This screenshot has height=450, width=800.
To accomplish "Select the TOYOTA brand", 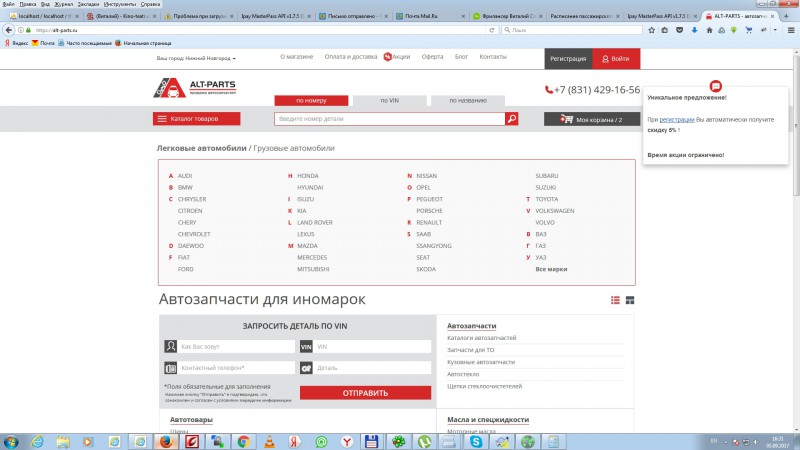I will (x=546, y=199).
